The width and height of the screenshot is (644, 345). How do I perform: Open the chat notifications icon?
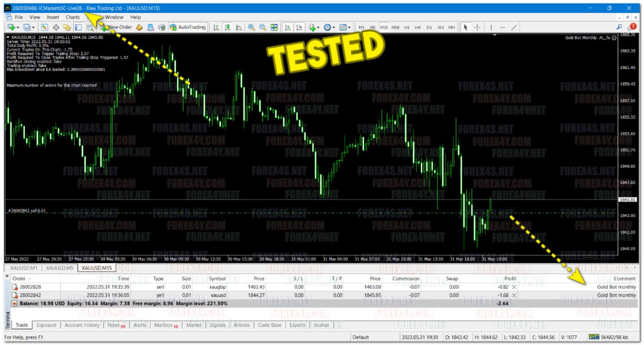631,28
